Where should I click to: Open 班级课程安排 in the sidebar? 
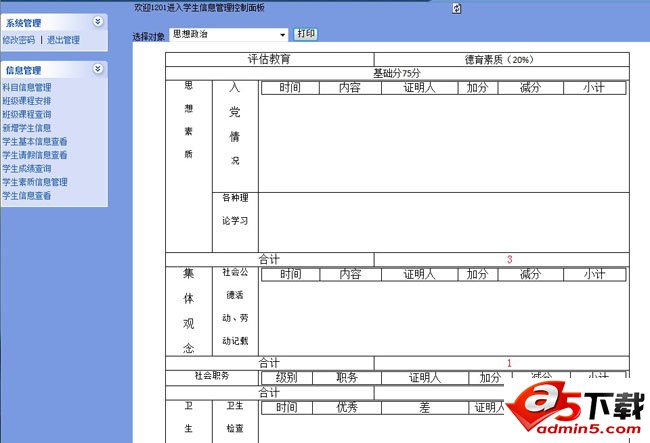coord(27,101)
